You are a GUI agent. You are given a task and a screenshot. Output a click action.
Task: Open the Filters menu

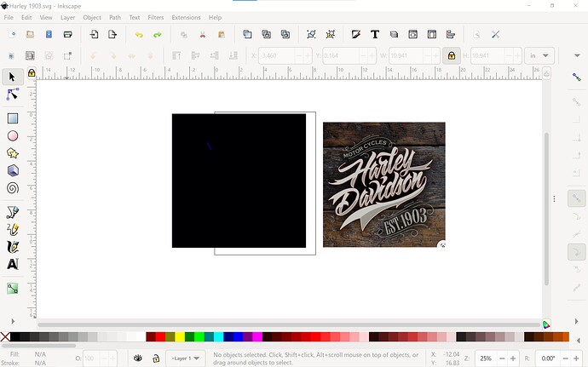(x=156, y=17)
